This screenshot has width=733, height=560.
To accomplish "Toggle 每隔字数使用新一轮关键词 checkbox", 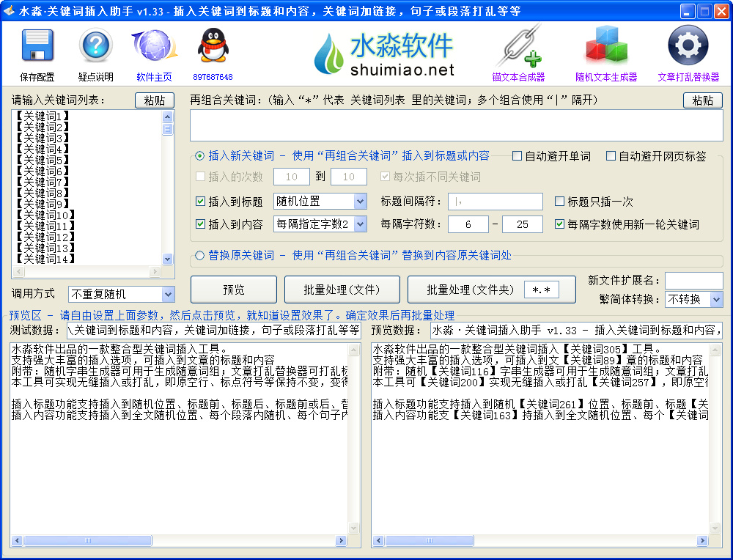I will [x=559, y=224].
